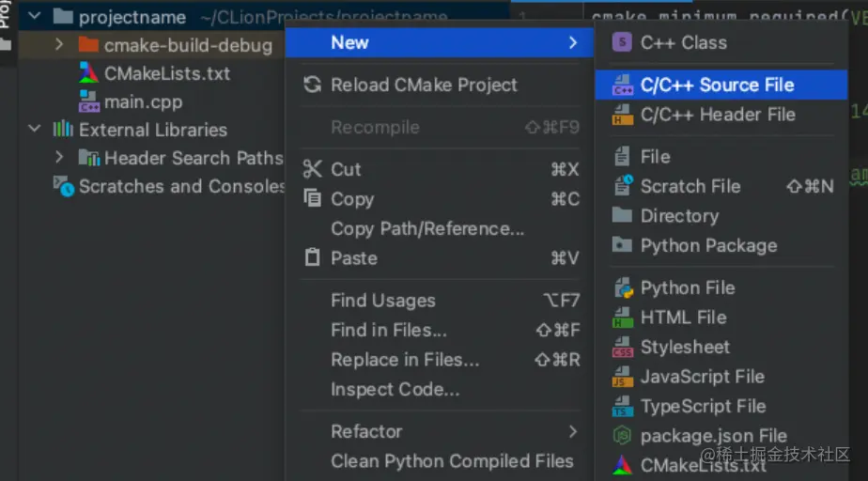Click the JavaScript File icon
Image resolution: width=868 pixels, height=481 pixels.
(622, 377)
